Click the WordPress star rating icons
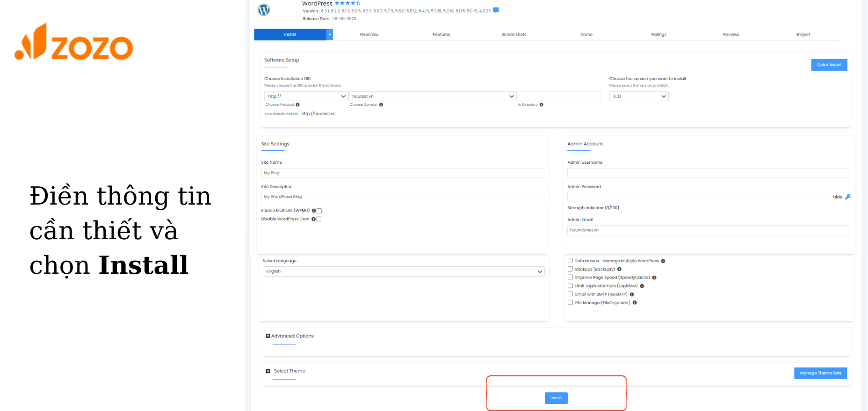 point(347,3)
